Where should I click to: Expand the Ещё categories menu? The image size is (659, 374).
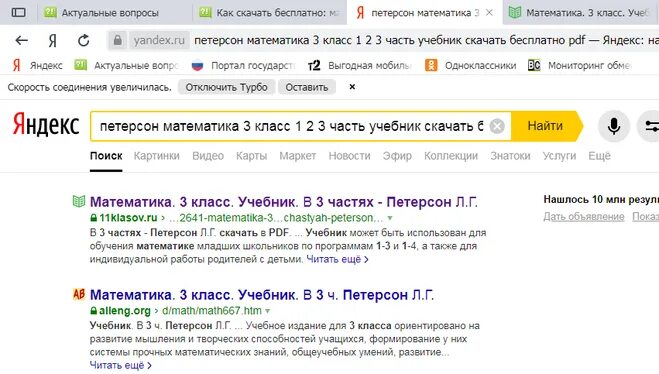(x=599, y=156)
